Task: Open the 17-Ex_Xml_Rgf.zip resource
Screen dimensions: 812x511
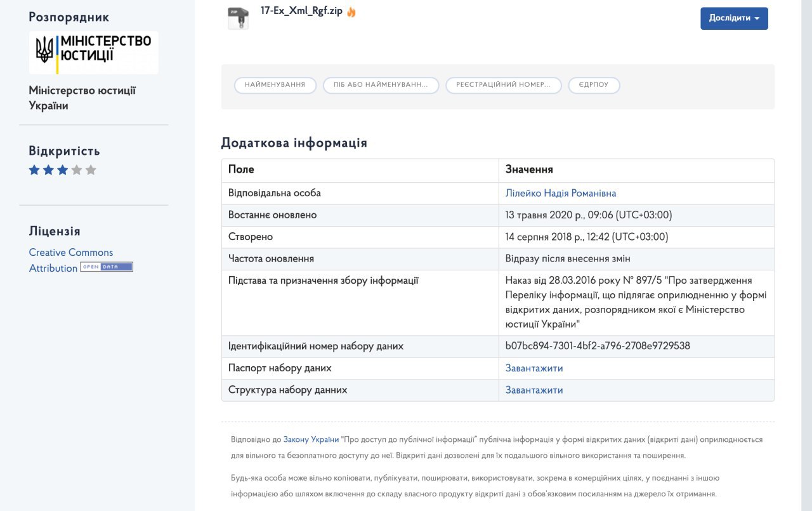Action: 301,11
